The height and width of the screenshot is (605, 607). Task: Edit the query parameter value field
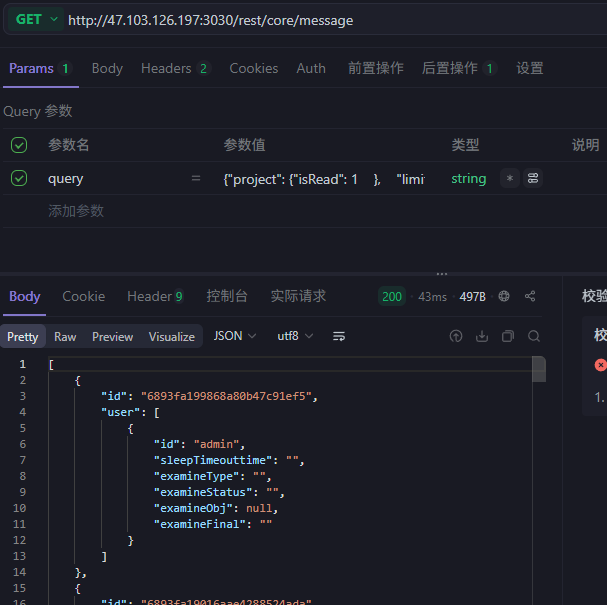[x=324, y=179]
